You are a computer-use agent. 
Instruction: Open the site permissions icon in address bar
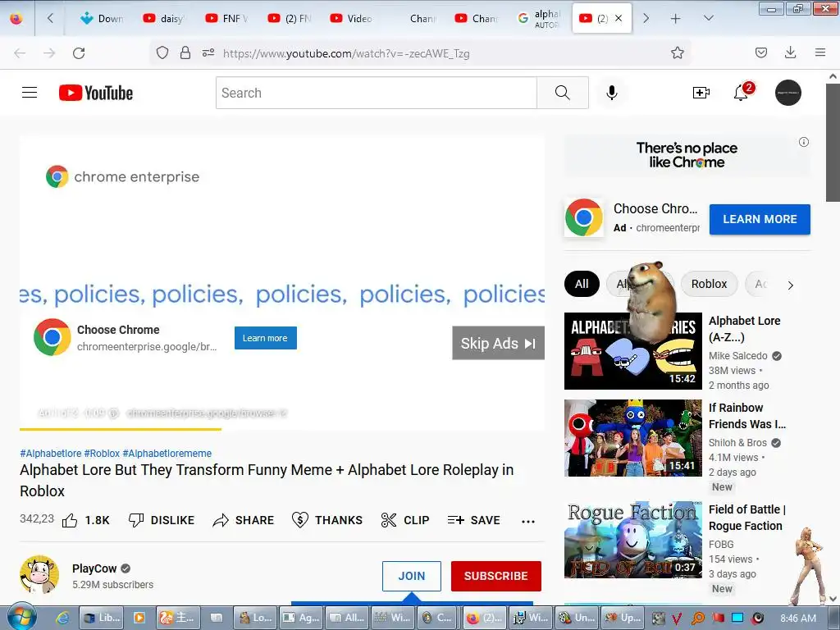[208, 53]
